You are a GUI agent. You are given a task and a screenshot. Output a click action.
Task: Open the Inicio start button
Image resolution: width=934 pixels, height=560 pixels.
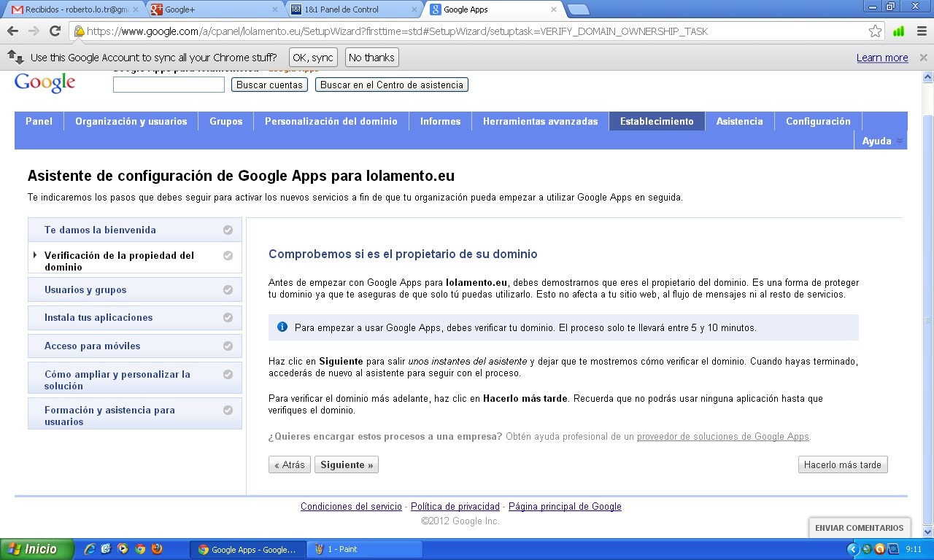point(37,549)
